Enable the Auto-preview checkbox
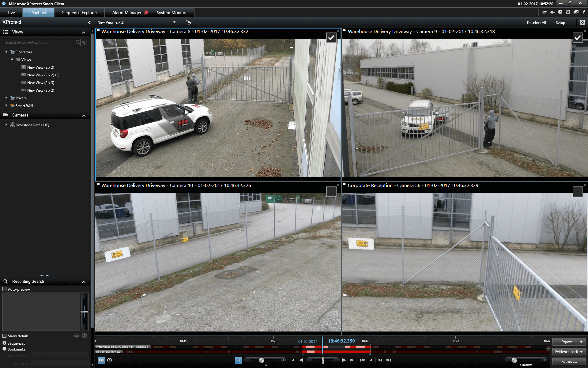This screenshot has height=368, width=588. pos(5,289)
